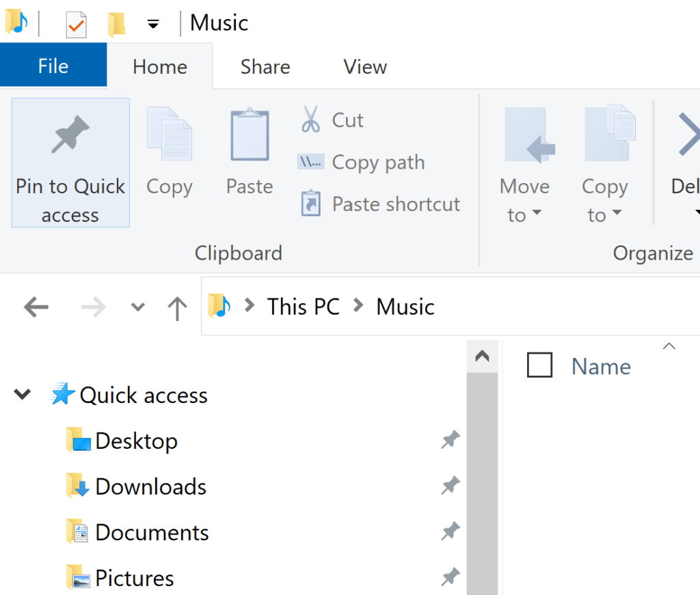Select the Copy icon in Clipboard group
700x595 pixels.
[168, 135]
